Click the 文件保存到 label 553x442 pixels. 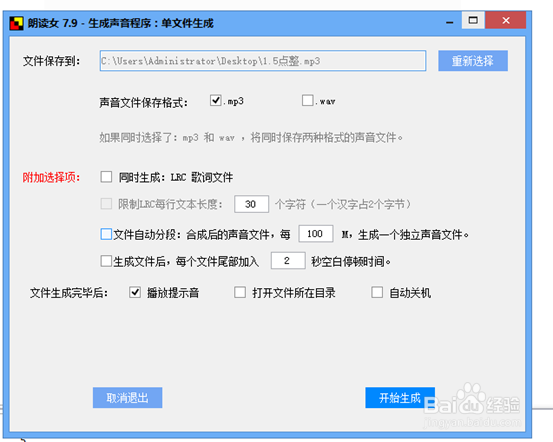click(x=51, y=61)
